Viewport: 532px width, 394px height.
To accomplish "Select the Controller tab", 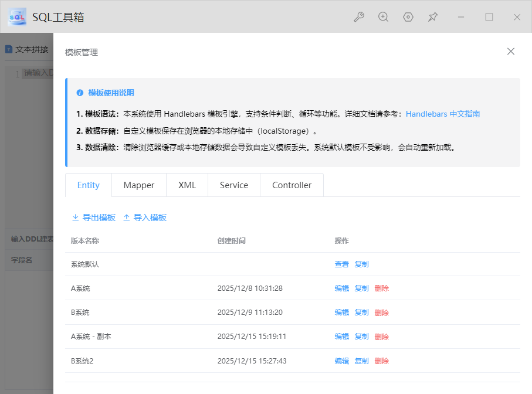I will pyautogui.click(x=292, y=185).
